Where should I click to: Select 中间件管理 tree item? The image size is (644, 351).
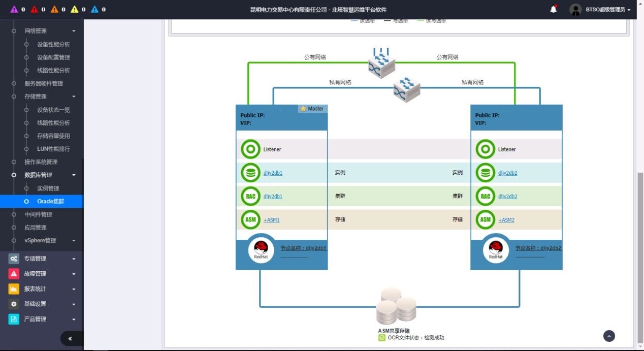click(38, 214)
